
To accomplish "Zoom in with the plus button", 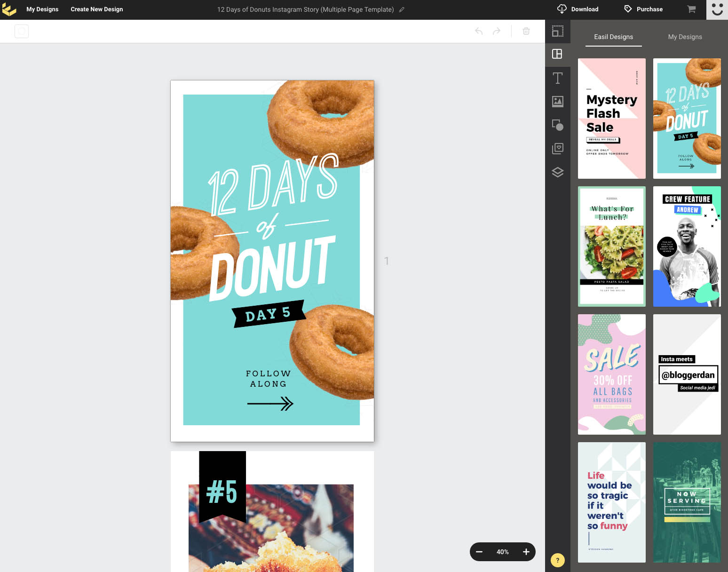I will [x=526, y=552].
